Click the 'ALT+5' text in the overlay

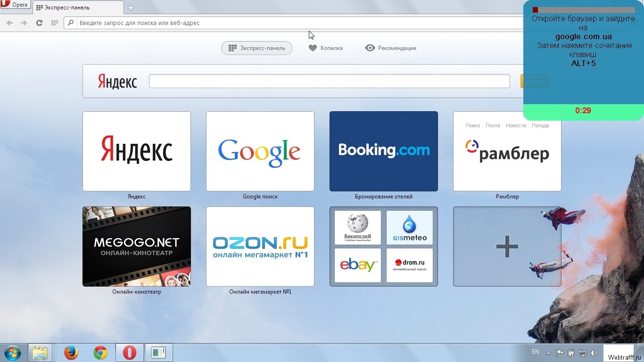pos(583,63)
